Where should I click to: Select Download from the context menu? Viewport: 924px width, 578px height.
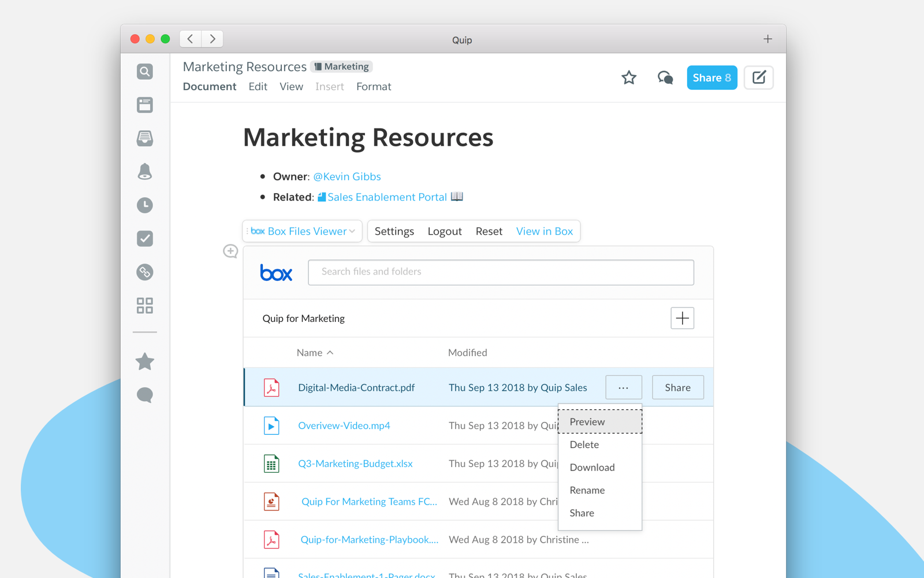[592, 468]
